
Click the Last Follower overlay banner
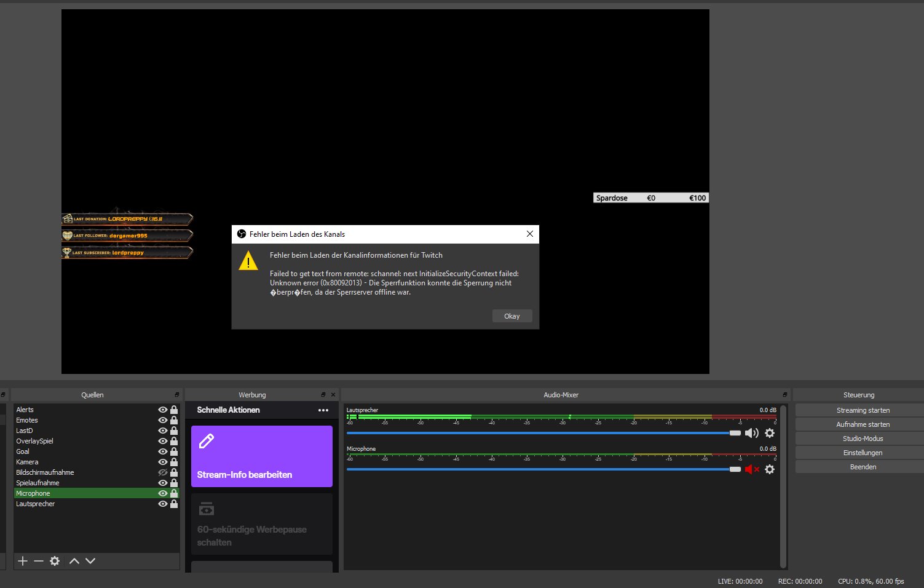click(x=127, y=235)
